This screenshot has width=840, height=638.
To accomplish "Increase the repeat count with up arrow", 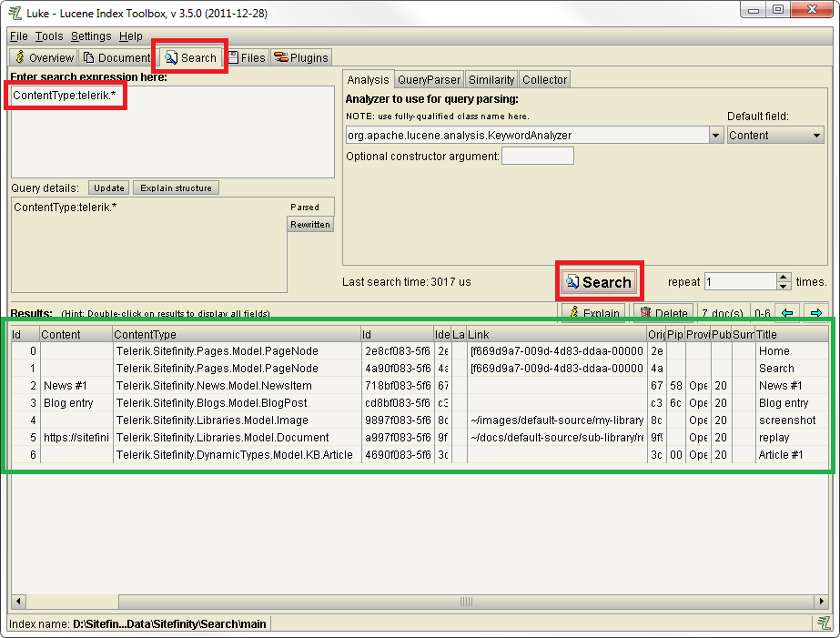I will [x=784, y=278].
